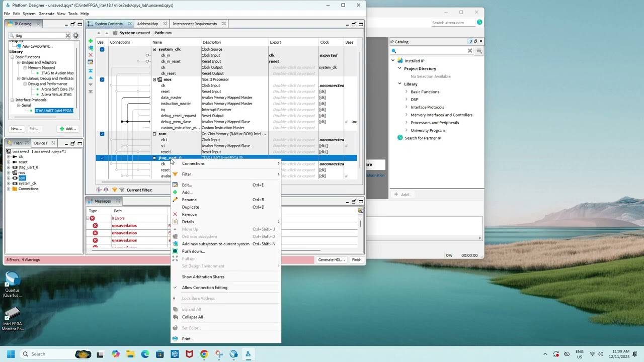Screen dimensions: 644x362
Task: Toggle the Use checkbox for jtag_uart_0
Action: (x=102, y=158)
